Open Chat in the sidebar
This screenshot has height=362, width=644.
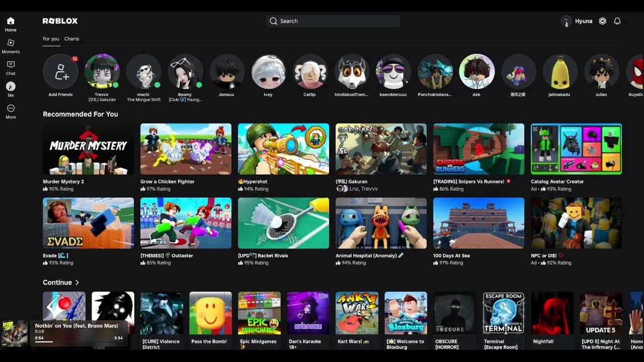coord(11,67)
